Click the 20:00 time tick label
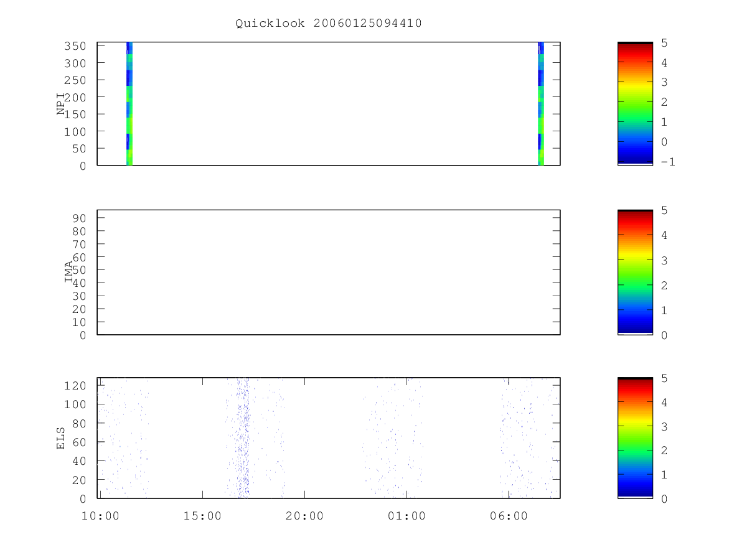747x560 pixels. pyautogui.click(x=304, y=516)
